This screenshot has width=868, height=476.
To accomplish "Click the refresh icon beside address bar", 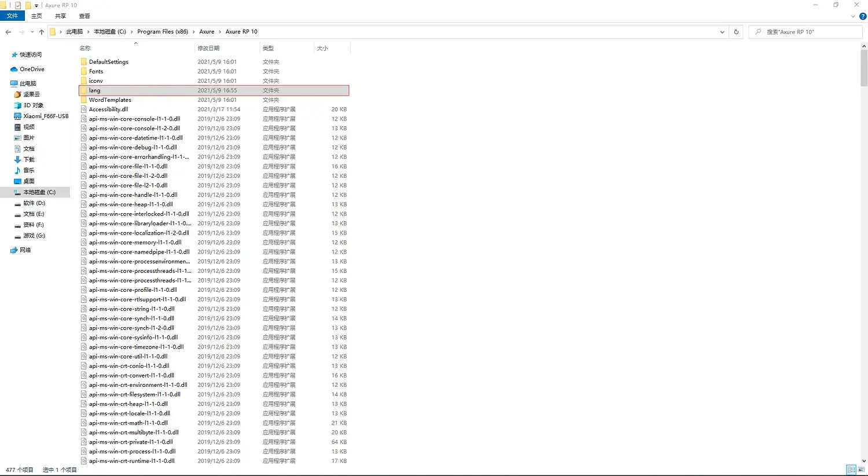I will pos(736,32).
